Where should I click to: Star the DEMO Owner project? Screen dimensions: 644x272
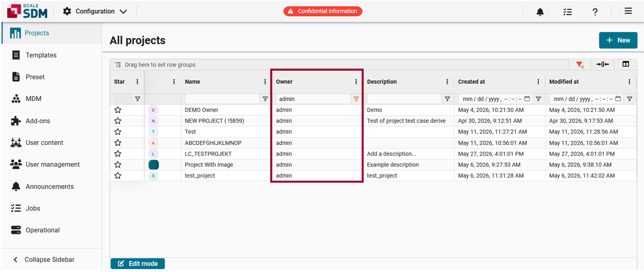[118, 110]
